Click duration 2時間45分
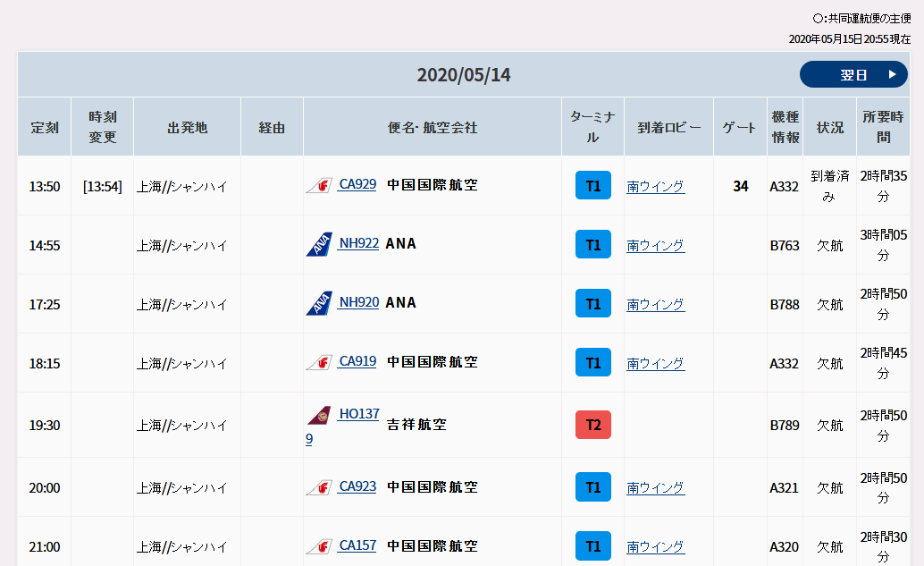 tap(883, 363)
